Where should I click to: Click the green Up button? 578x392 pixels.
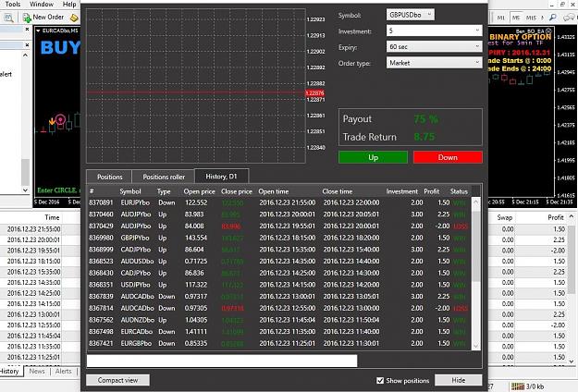[x=373, y=157]
